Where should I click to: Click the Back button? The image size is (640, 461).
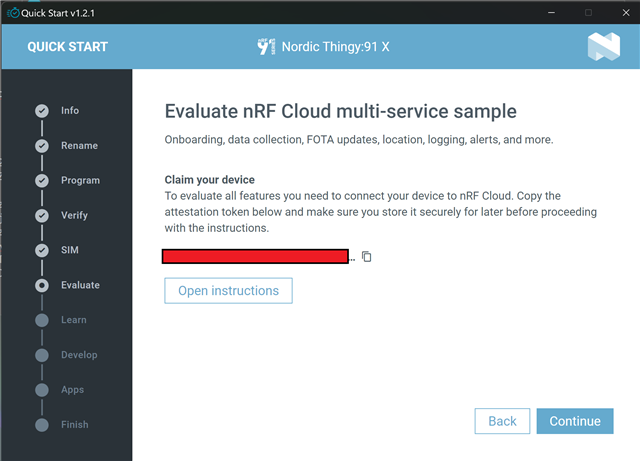click(x=502, y=421)
